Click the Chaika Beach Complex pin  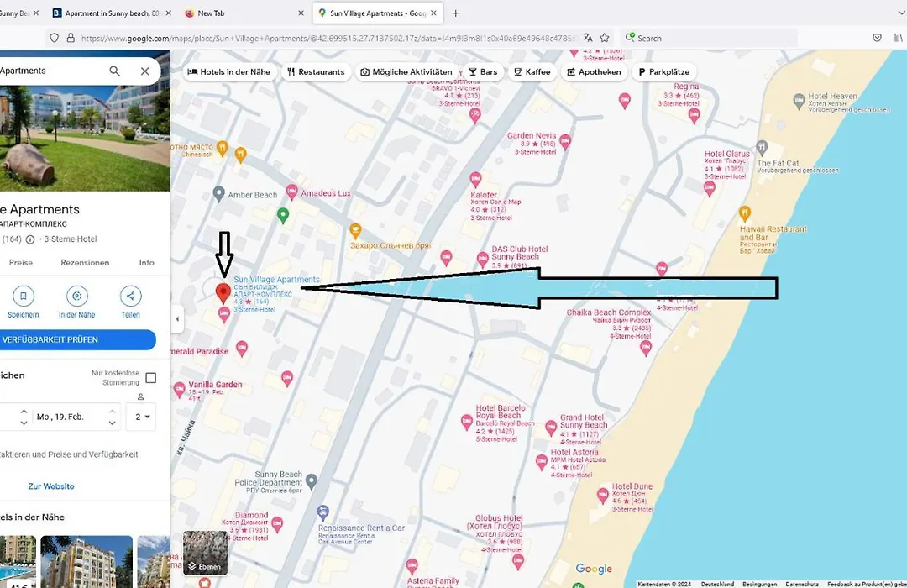[x=646, y=347]
